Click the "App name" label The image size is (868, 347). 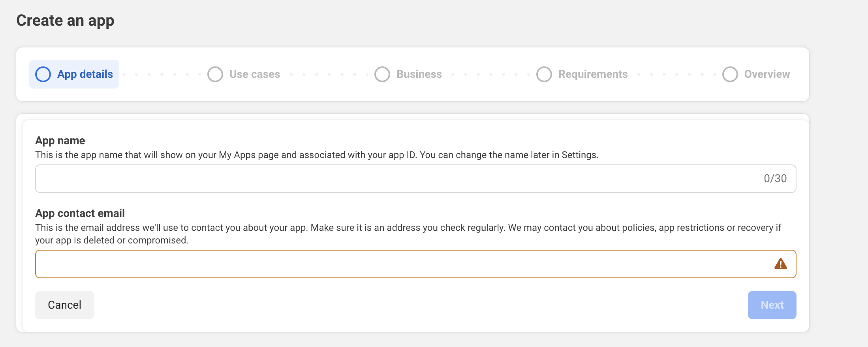[60, 141]
